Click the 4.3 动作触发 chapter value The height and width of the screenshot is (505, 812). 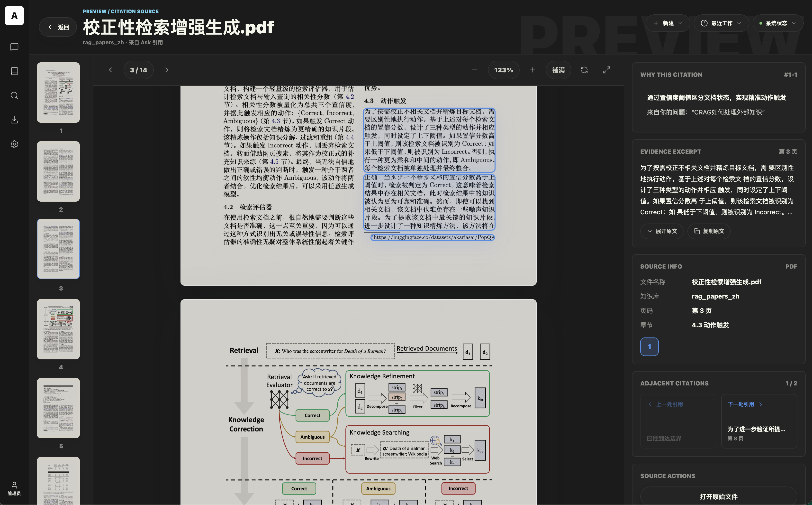click(710, 325)
